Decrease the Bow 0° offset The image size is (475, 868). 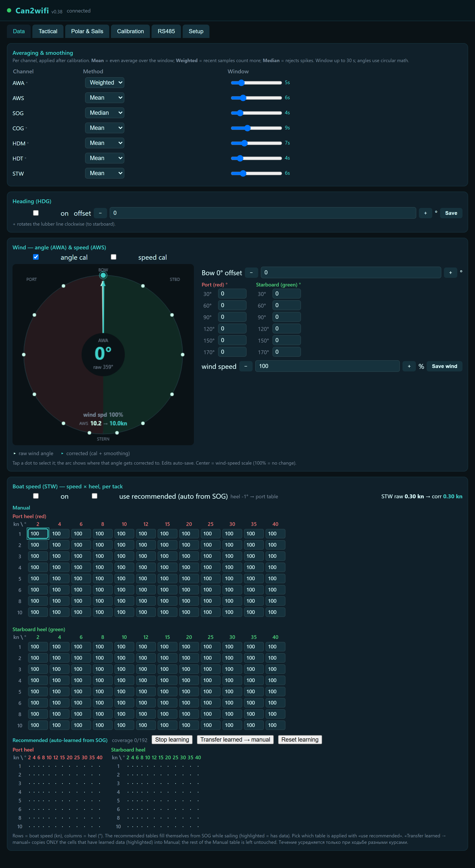[251, 273]
